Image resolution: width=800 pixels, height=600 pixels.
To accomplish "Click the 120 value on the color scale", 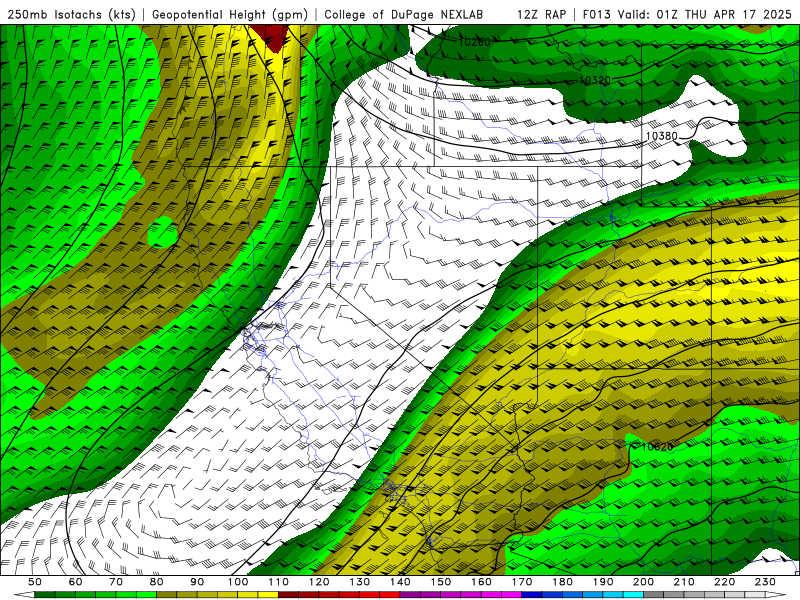I will (319, 582).
